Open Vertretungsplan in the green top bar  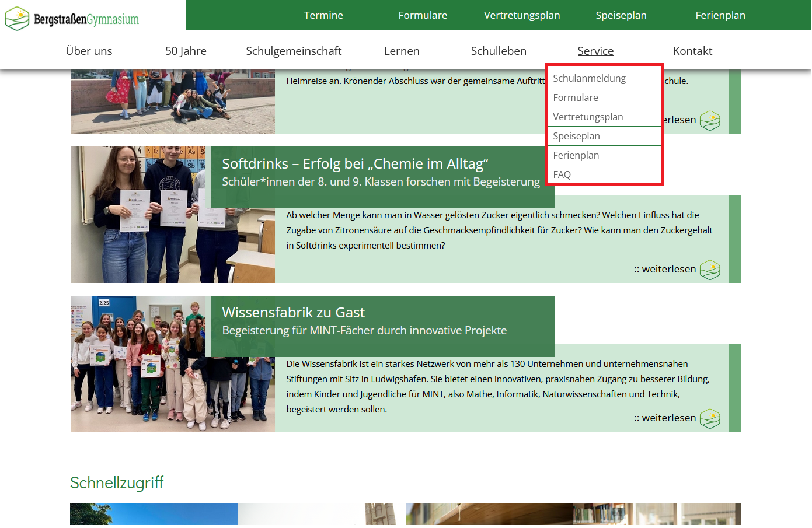click(521, 15)
